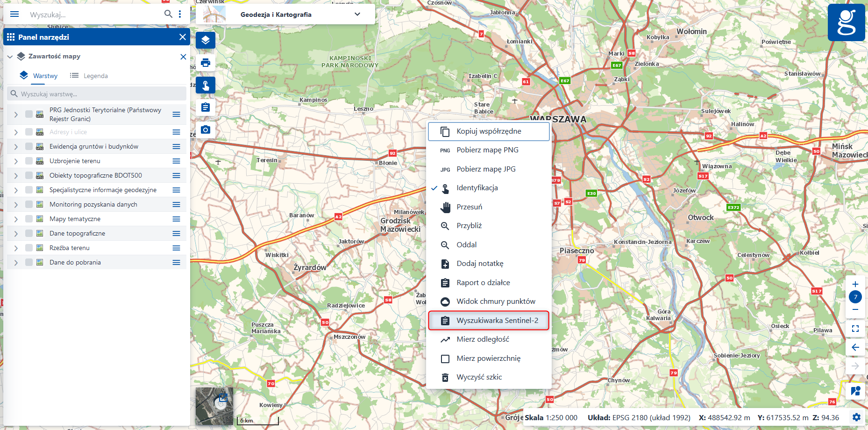
Task: Click the print map icon
Action: point(206,63)
